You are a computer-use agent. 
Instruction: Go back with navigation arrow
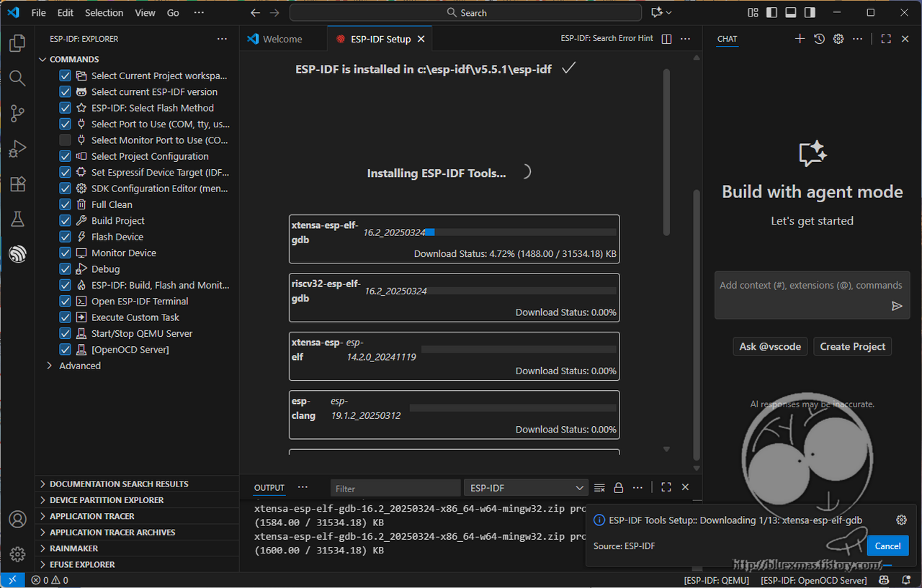(255, 12)
